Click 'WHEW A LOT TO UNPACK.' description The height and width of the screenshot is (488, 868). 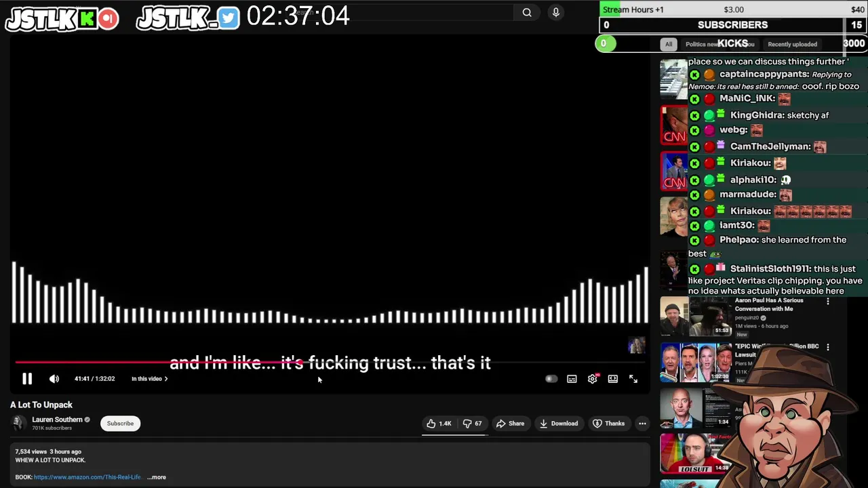pyautogui.click(x=50, y=460)
